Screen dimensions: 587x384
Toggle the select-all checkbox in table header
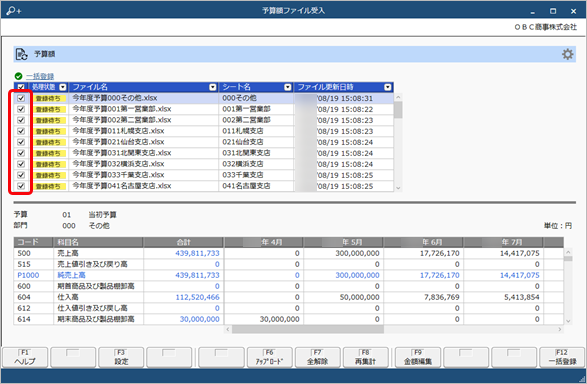(x=21, y=87)
